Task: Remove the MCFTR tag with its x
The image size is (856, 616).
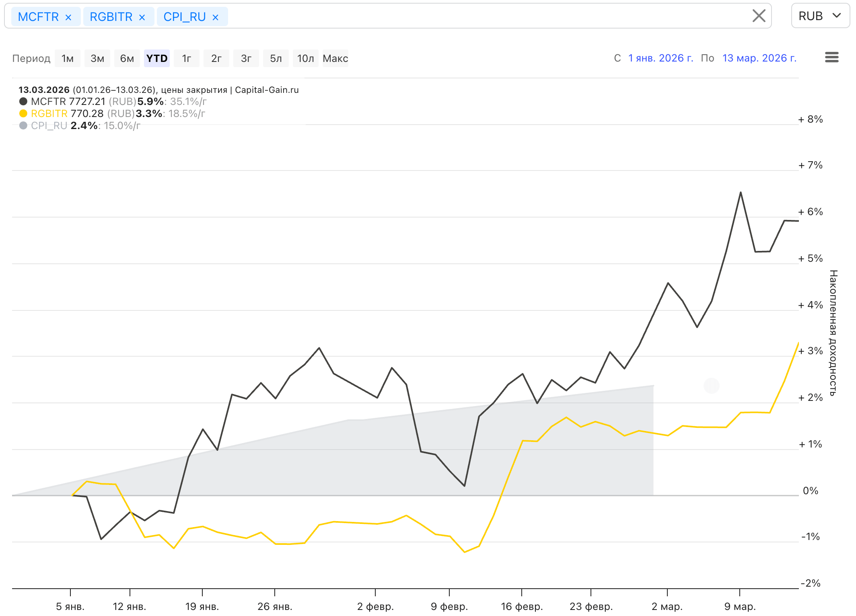Action: coord(68,17)
